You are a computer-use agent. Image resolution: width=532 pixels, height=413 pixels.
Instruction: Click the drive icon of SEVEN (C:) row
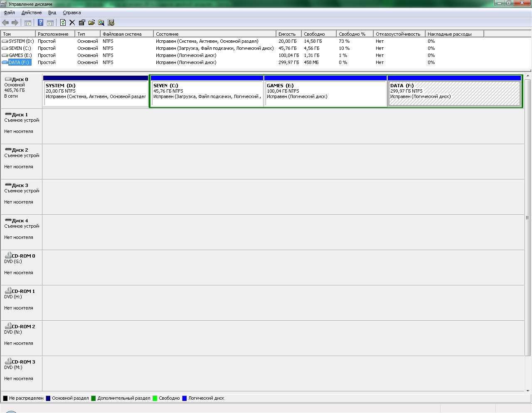click(5, 48)
